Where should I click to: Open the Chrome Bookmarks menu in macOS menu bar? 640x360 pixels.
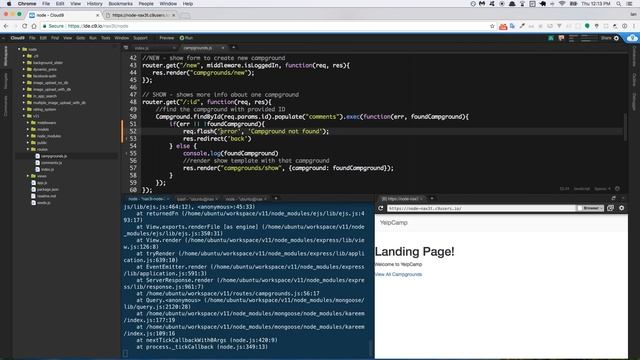point(120,4)
